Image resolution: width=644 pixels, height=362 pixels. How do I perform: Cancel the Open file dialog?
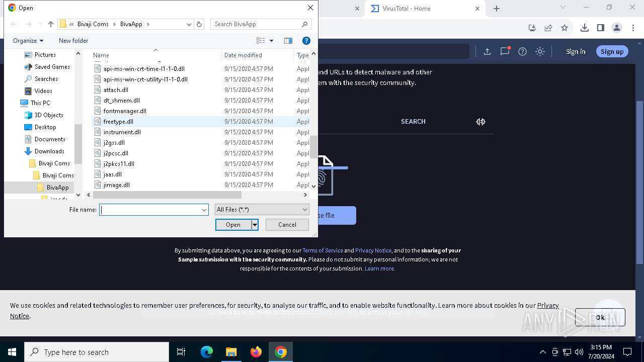pos(287,225)
